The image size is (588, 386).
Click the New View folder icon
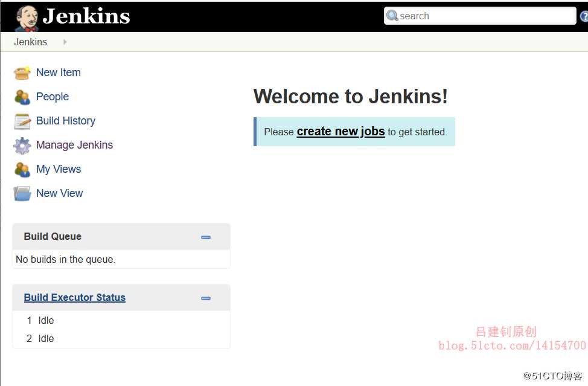coord(22,194)
